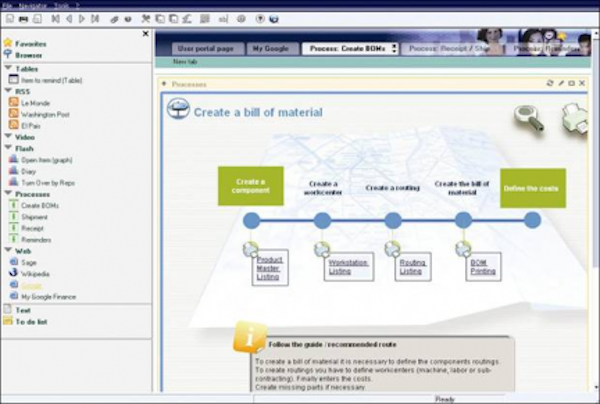The height and width of the screenshot is (404, 600).
Task: Open the Browser pin icon in sidebar
Action: (8, 54)
